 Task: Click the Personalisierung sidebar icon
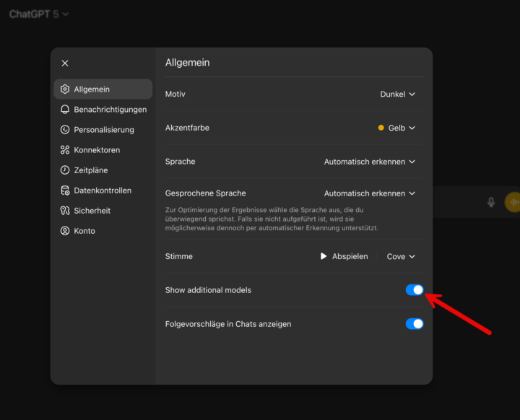click(65, 130)
